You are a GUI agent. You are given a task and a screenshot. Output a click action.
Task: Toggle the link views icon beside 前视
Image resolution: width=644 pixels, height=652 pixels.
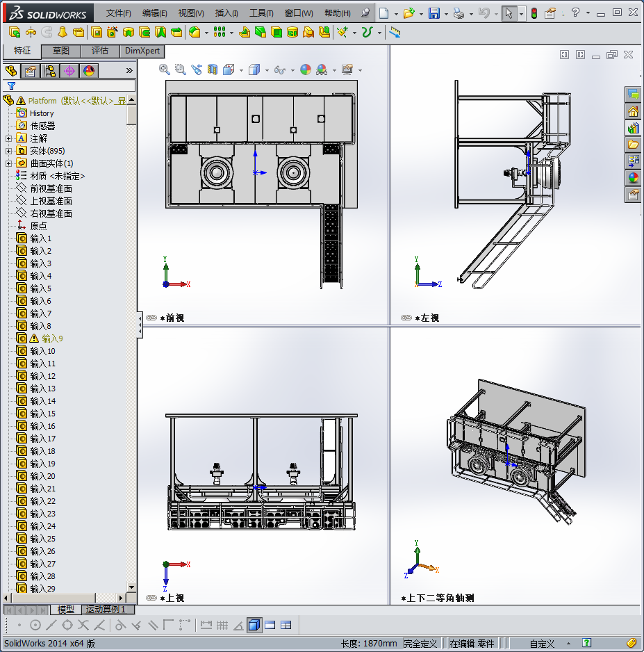(151, 318)
